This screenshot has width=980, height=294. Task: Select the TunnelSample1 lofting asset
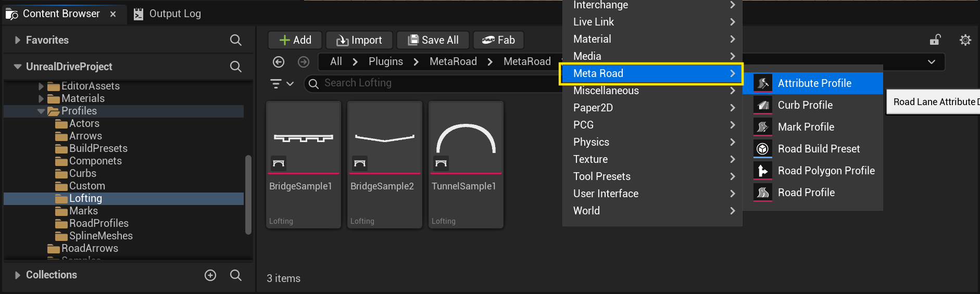[x=466, y=164]
